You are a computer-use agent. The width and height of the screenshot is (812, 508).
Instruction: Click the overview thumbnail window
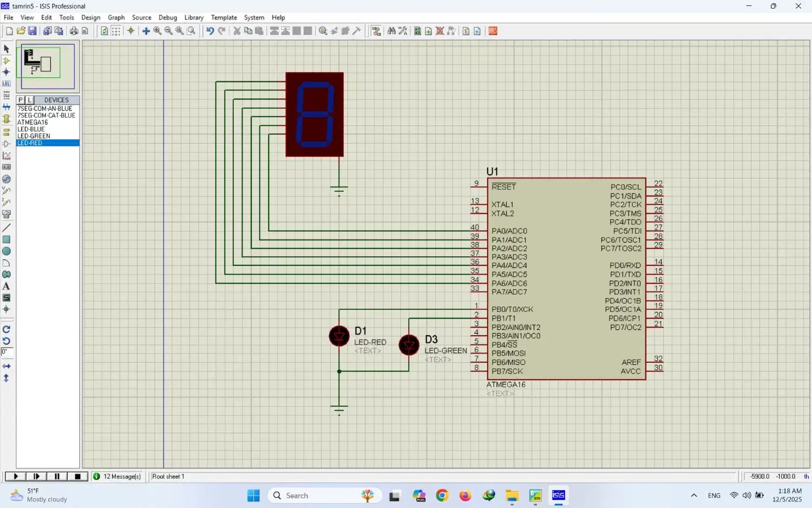click(48, 66)
